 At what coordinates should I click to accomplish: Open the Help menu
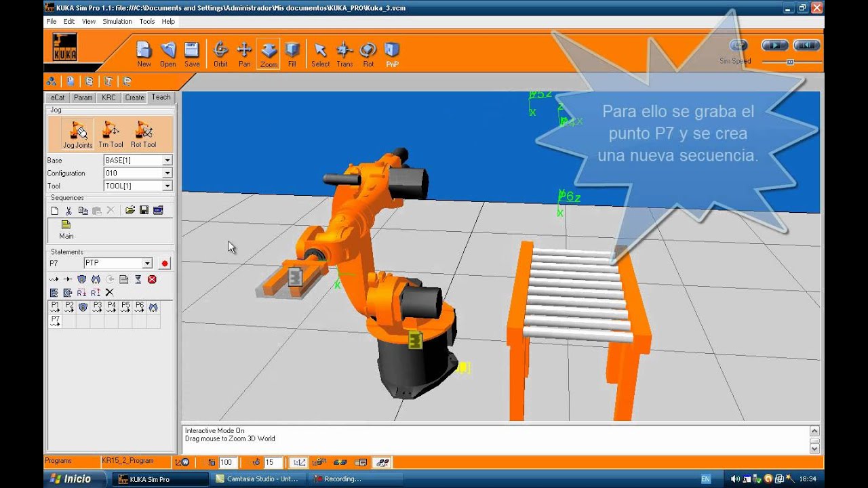[x=168, y=22]
